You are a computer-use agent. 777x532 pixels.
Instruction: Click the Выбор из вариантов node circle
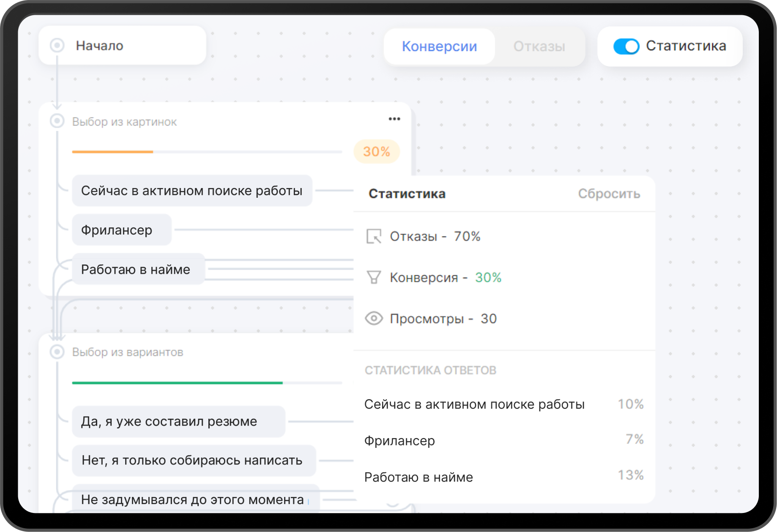57,352
